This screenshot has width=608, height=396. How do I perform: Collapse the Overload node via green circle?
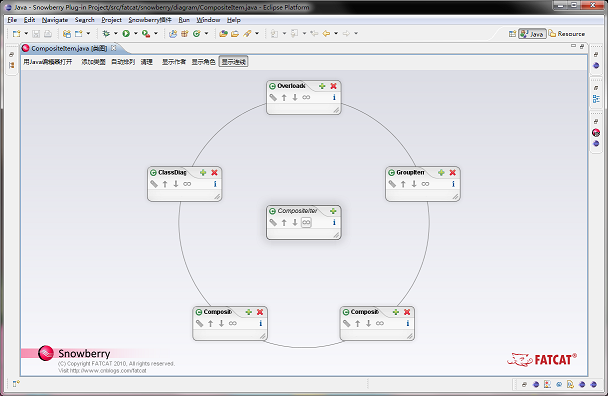click(273, 86)
